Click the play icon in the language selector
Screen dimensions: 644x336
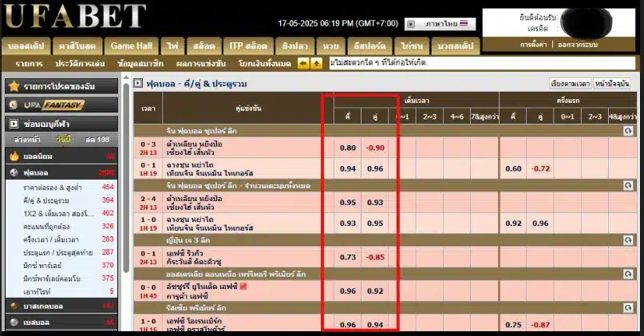coord(411,24)
